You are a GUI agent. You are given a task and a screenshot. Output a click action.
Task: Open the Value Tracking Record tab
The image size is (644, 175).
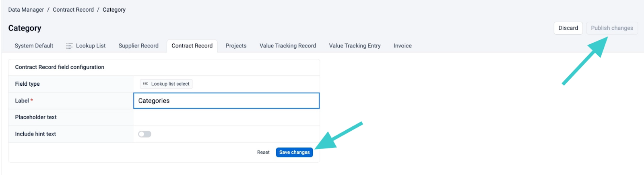pos(288,46)
